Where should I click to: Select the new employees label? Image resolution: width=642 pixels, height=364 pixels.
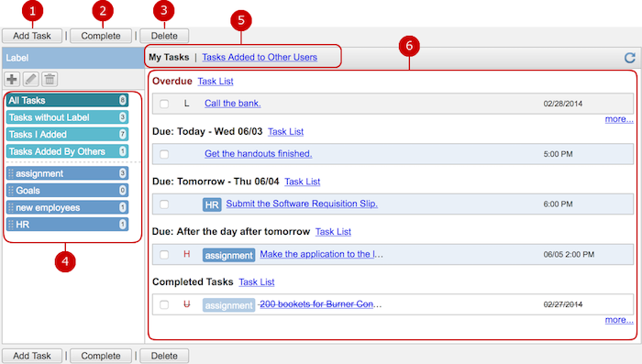tap(67, 207)
